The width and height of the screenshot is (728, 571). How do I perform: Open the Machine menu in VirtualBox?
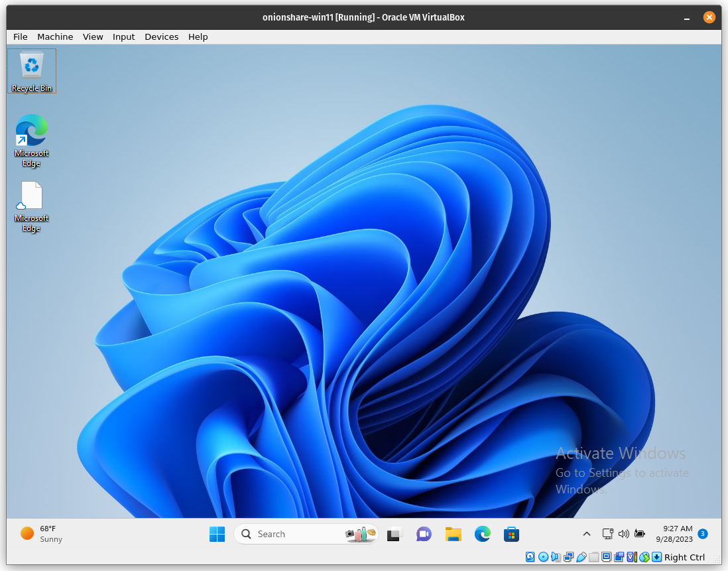(x=55, y=36)
